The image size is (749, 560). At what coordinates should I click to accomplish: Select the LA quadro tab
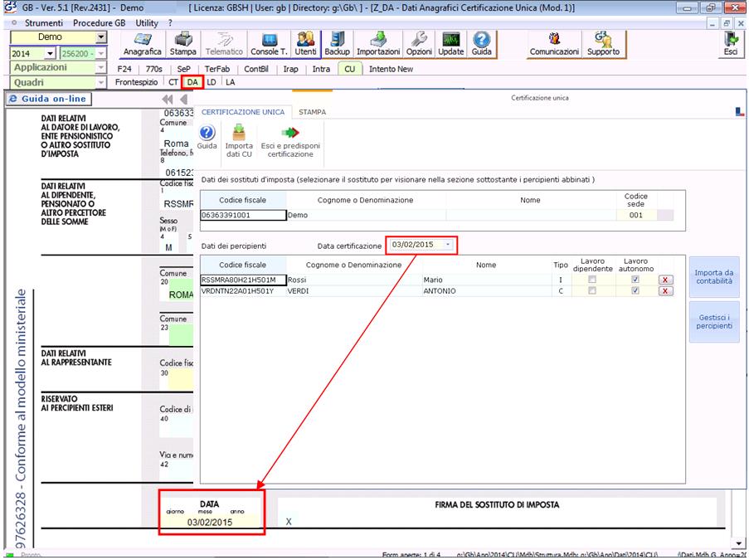[231, 82]
